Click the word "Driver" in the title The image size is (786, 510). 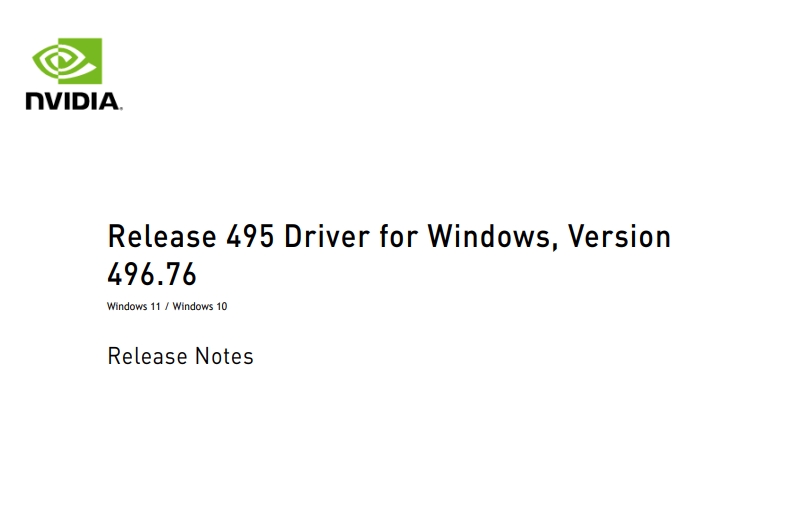click(327, 236)
